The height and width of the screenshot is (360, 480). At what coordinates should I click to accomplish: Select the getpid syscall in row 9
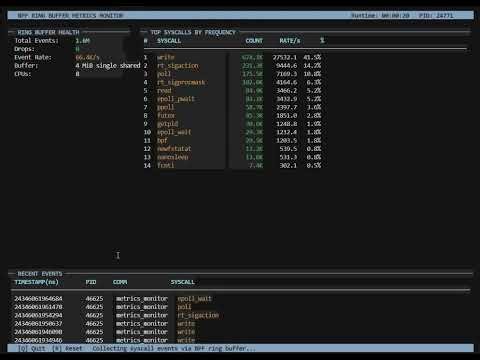(167, 124)
